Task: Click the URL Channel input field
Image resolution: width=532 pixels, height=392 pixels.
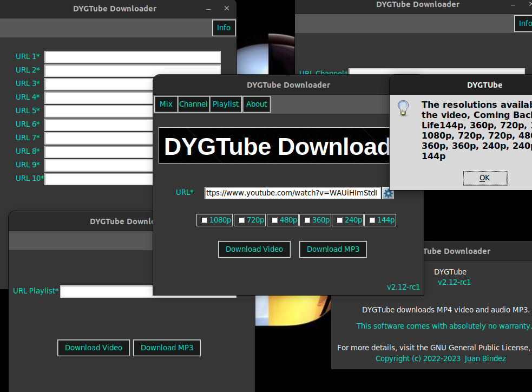Action: 437,71
